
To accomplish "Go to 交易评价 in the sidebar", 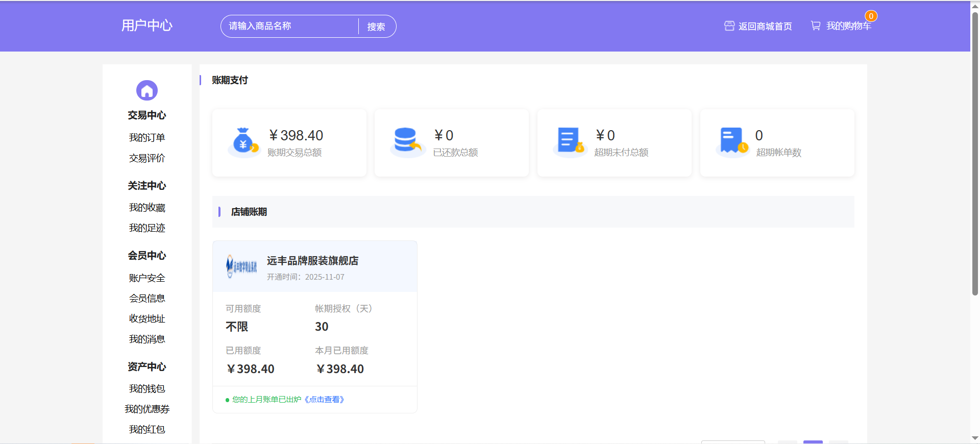I will tap(147, 158).
